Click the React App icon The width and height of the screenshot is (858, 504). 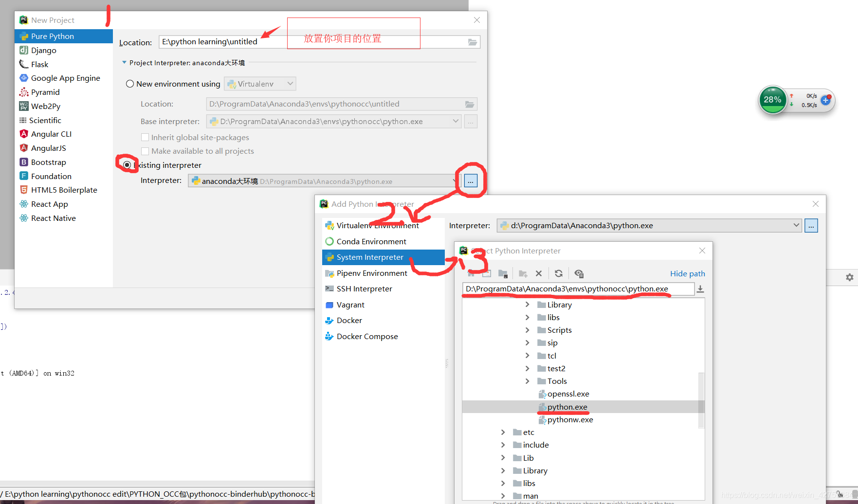pos(23,204)
